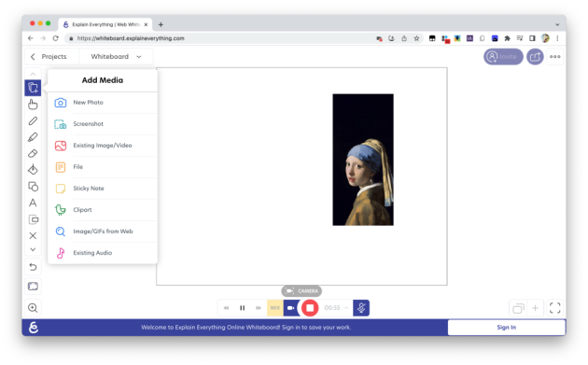This screenshot has height=365, width=588.
Task: Select the Shapes tool
Action: pyautogui.click(x=33, y=187)
